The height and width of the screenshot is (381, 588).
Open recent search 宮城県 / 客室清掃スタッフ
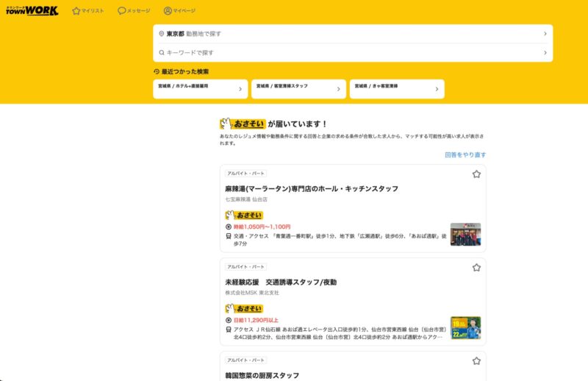[298, 89]
